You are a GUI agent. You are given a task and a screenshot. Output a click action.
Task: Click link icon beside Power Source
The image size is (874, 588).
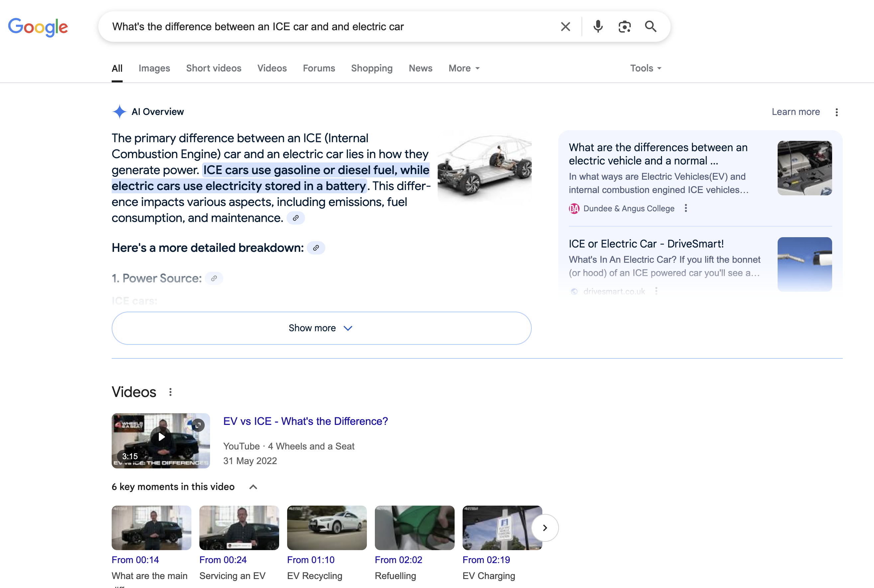coord(214,278)
